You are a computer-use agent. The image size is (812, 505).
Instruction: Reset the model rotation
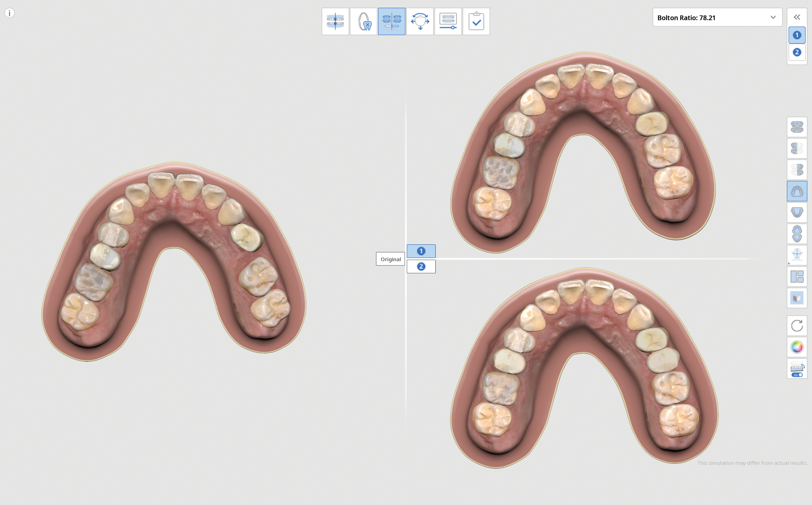[797, 326]
